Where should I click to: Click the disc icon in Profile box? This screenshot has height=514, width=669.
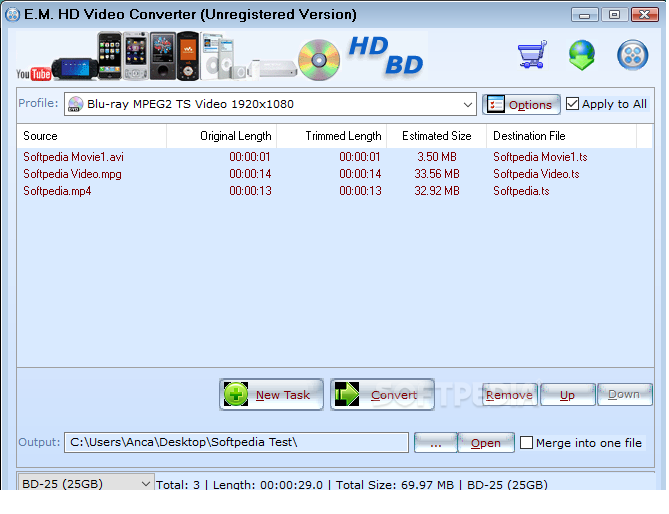click(x=76, y=104)
